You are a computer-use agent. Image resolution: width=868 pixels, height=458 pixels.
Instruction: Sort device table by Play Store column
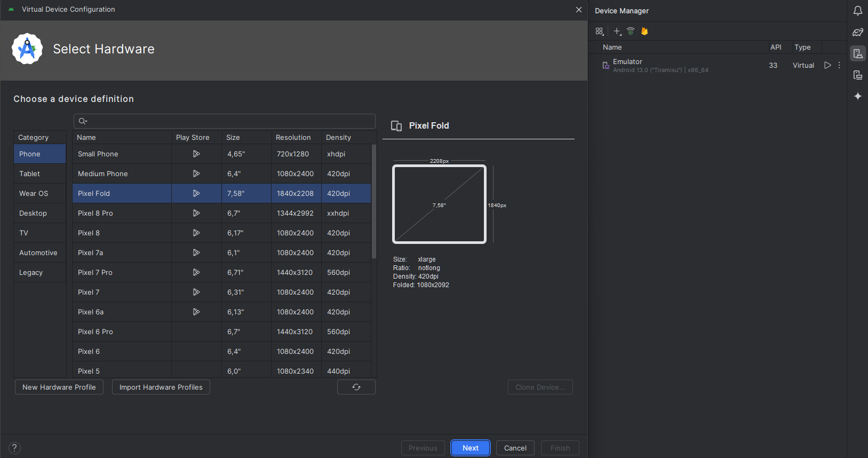(x=197, y=137)
